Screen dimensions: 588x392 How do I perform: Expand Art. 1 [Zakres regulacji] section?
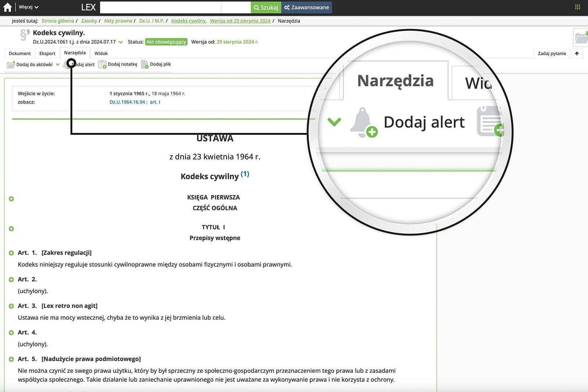click(x=11, y=253)
